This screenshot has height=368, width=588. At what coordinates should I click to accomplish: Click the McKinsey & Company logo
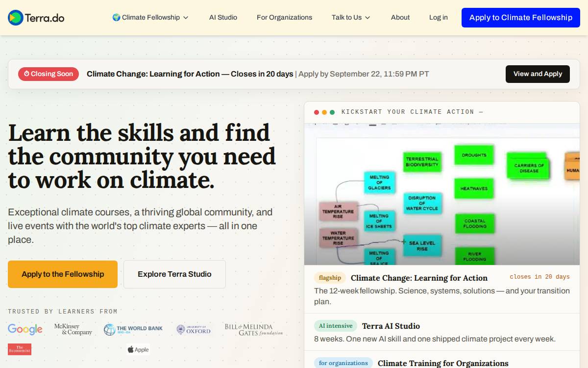coord(73,329)
